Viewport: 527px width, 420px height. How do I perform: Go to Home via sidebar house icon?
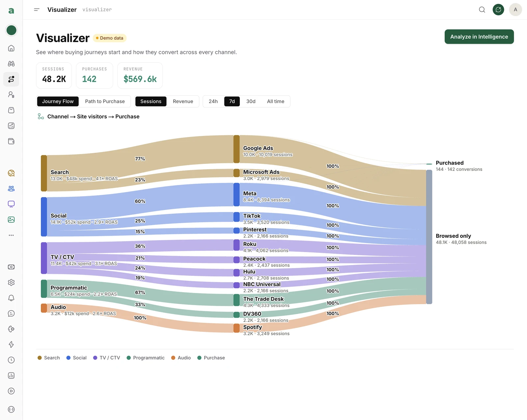[x=11, y=48]
